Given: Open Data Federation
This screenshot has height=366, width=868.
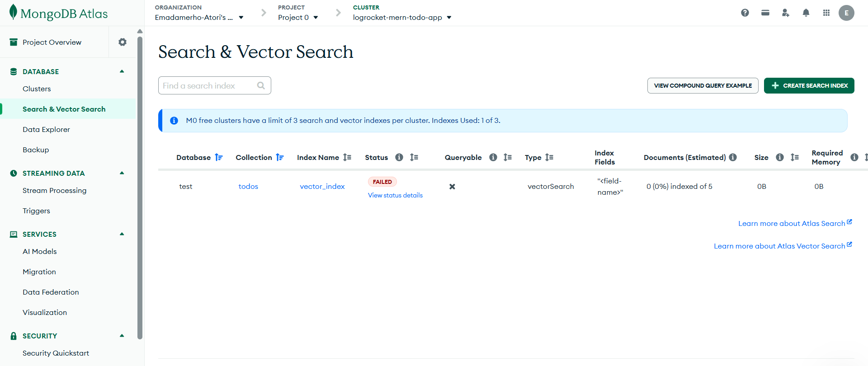Looking at the screenshot, I should point(51,292).
